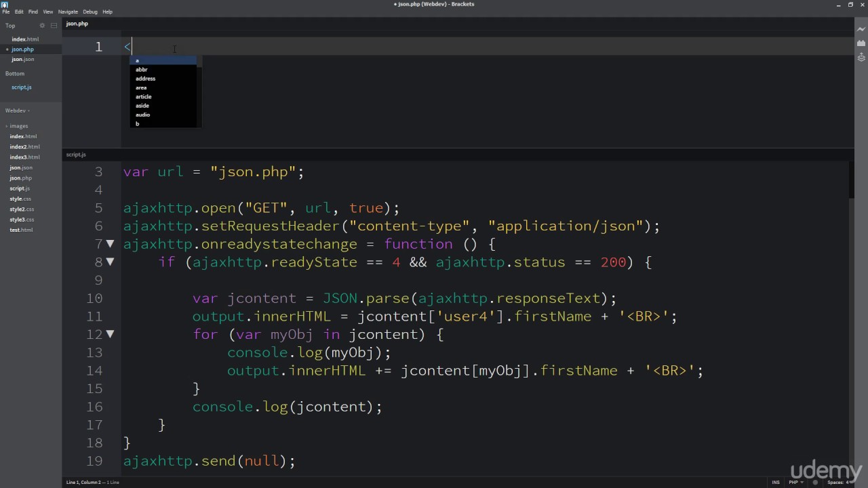868x488 pixels.
Task: Toggle the INS insert mode indicator
Action: pos(776,482)
